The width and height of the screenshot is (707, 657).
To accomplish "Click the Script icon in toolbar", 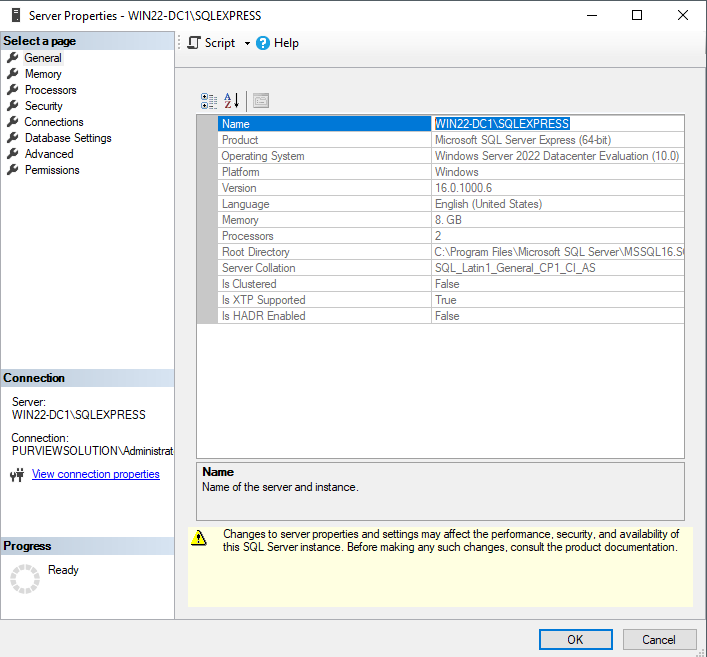I will click(194, 43).
